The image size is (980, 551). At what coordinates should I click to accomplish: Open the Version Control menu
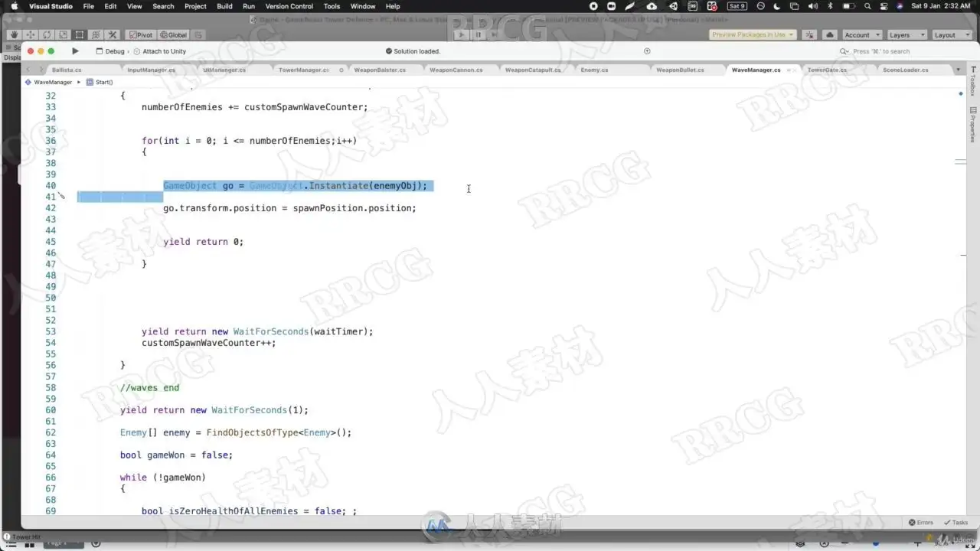(289, 6)
